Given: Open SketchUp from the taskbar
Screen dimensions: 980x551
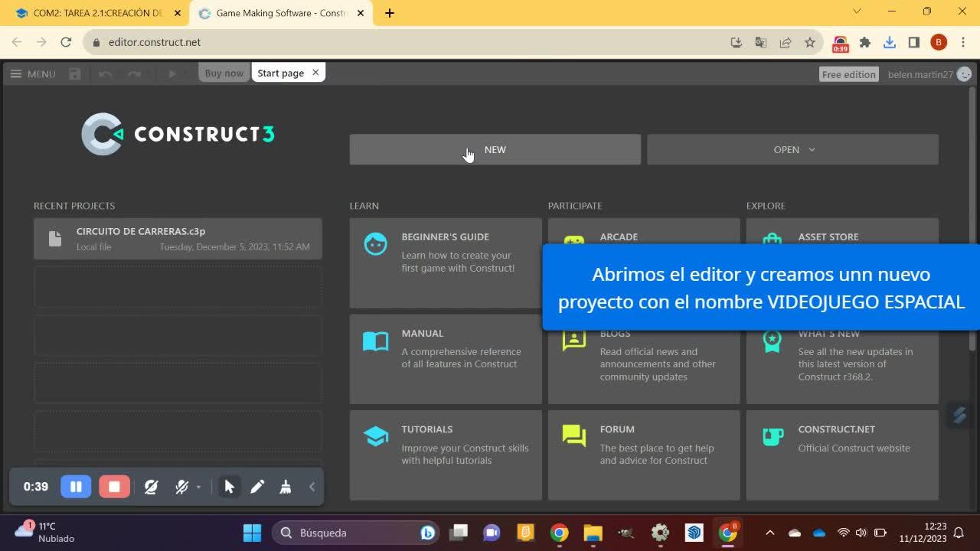Looking at the screenshot, I should pyautogui.click(x=694, y=533).
